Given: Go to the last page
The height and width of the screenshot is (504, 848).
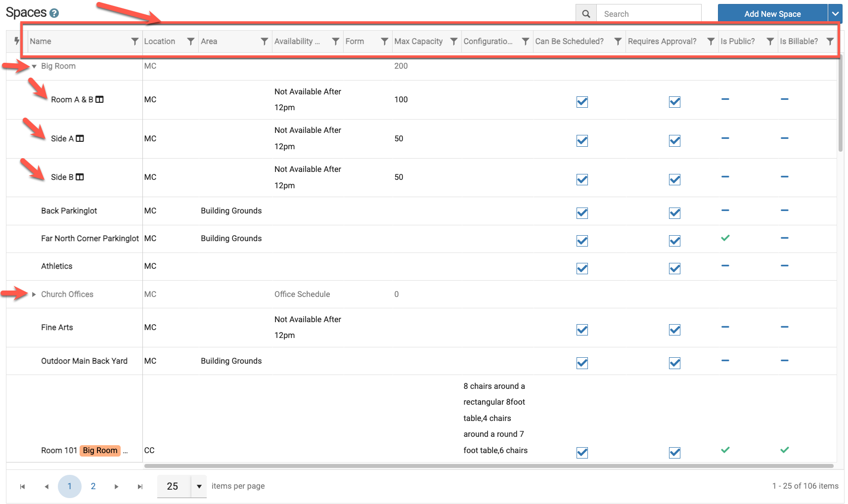Looking at the screenshot, I should coord(140,487).
